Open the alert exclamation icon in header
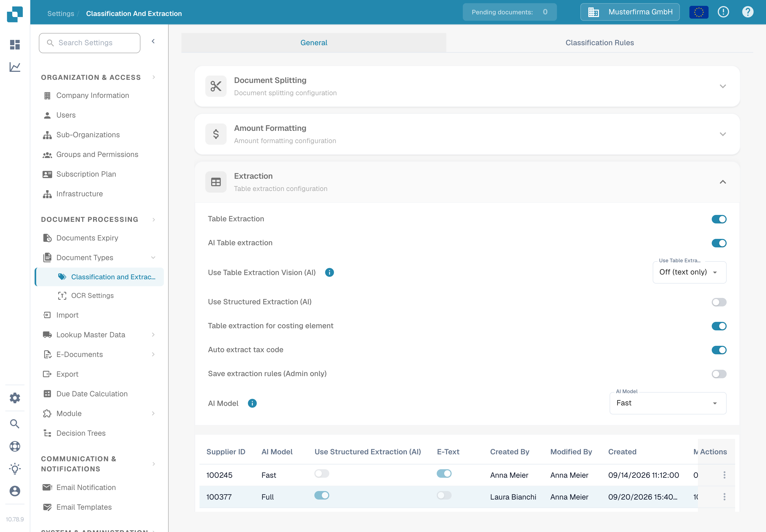The width and height of the screenshot is (766, 532). [x=723, y=12]
